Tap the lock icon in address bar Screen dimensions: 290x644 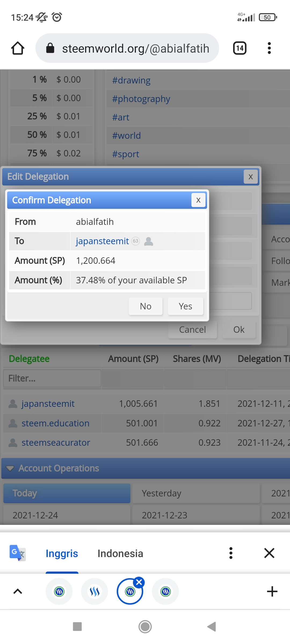pyautogui.click(x=50, y=48)
